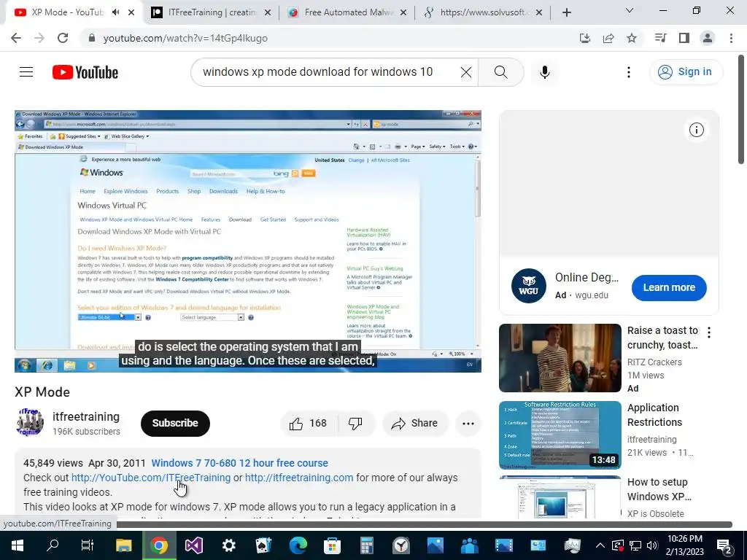Open Visual Studio from taskbar
This screenshot has width=747, height=560.
194,545
